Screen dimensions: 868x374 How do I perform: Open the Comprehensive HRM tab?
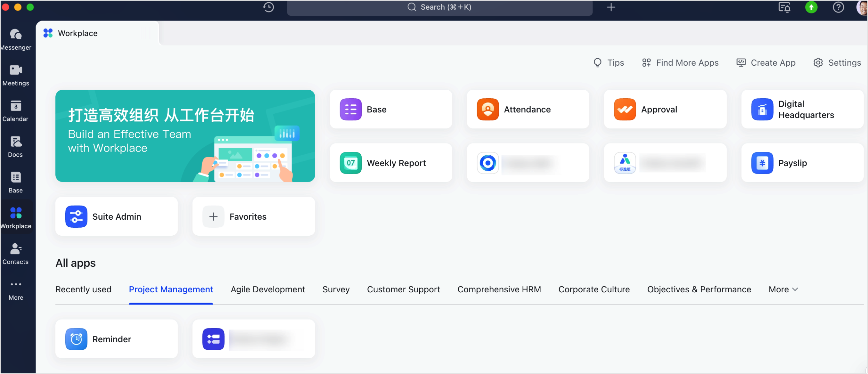(499, 289)
